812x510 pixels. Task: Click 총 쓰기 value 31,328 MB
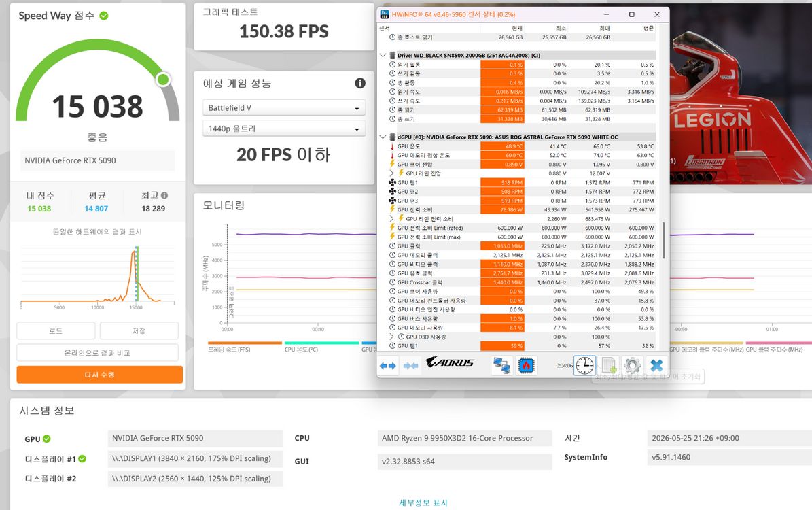[x=501, y=119]
